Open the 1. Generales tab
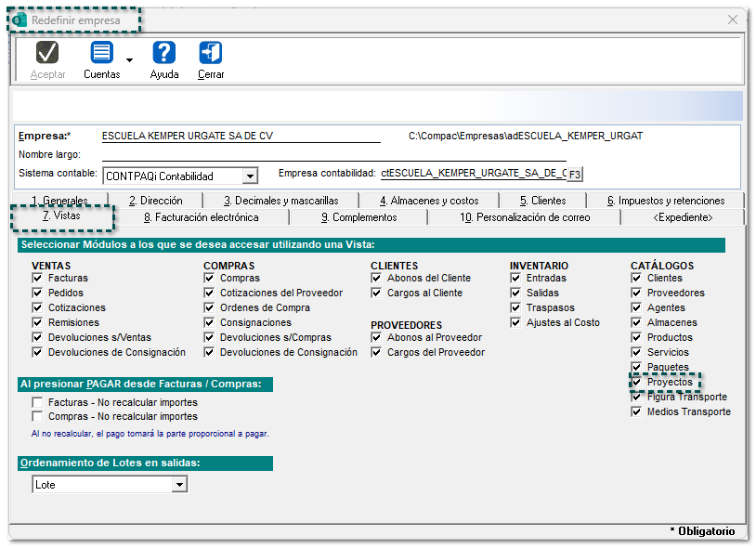The height and width of the screenshot is (548, 756). [59, 200]
